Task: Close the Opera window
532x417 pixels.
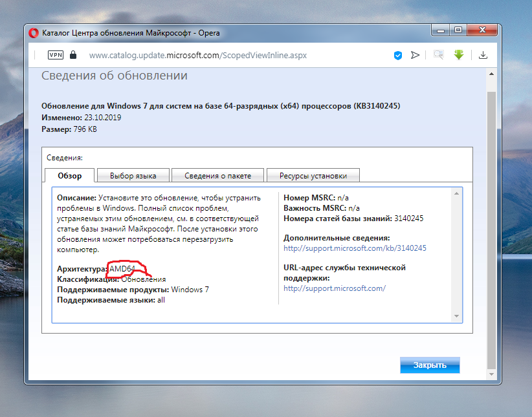Action: pos(482,30)
